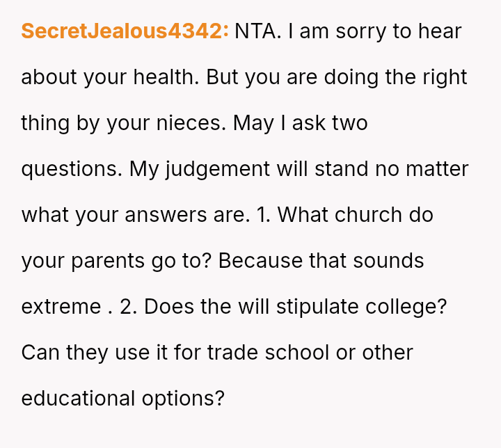Click the phrase "what your answers are"
The image size is (501, 448).
[x=135, y=215]
